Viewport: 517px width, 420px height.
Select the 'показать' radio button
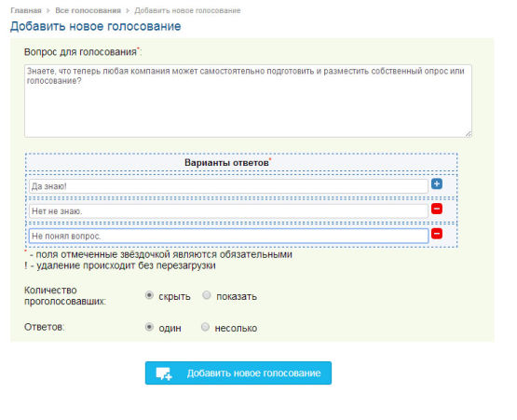[x=207, y=295]
